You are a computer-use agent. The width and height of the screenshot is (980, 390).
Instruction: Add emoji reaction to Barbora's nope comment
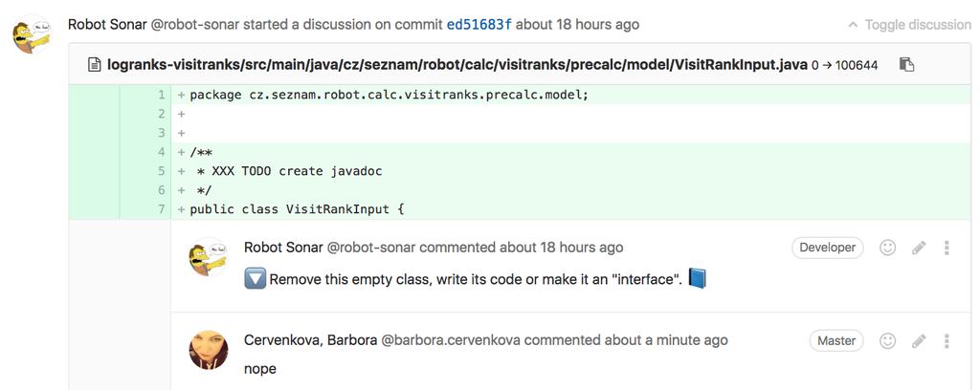coord(887,340)
